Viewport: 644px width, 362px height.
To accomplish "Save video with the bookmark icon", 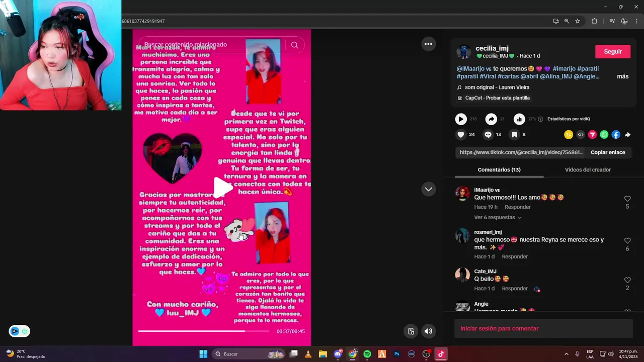I will (x=514, y=135).
